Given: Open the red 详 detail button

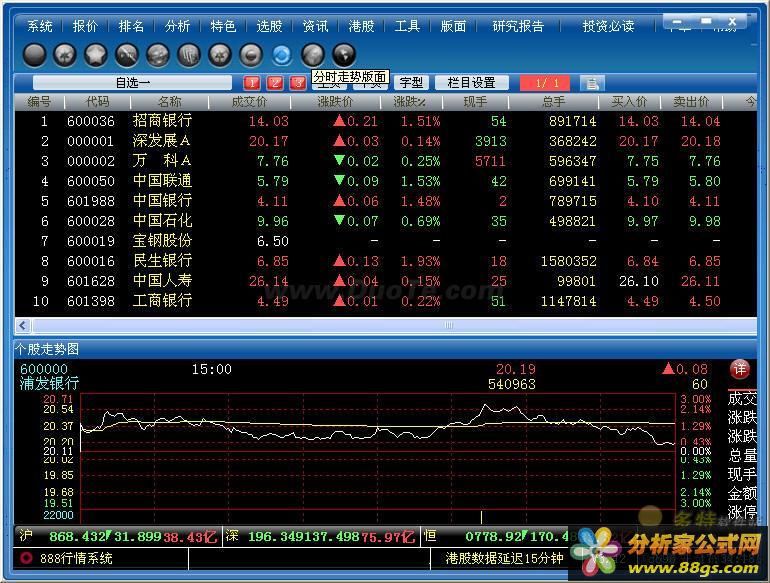Looking at the screenshot, I should [x=740, y=369].
